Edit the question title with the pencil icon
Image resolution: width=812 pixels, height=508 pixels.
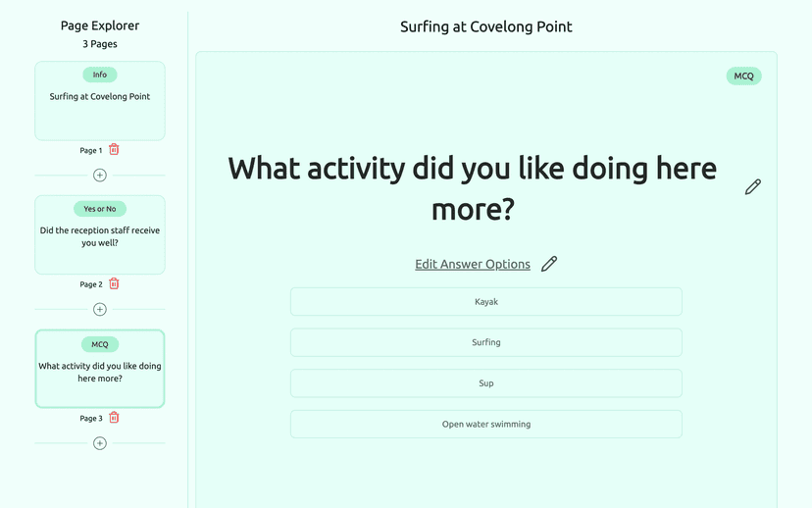pos(753,187)
